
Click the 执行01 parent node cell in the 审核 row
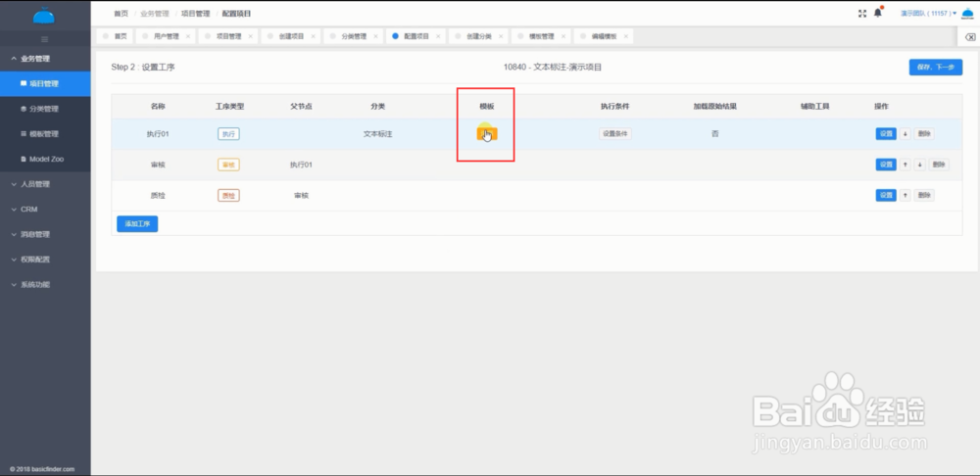[x=301, y=165]
